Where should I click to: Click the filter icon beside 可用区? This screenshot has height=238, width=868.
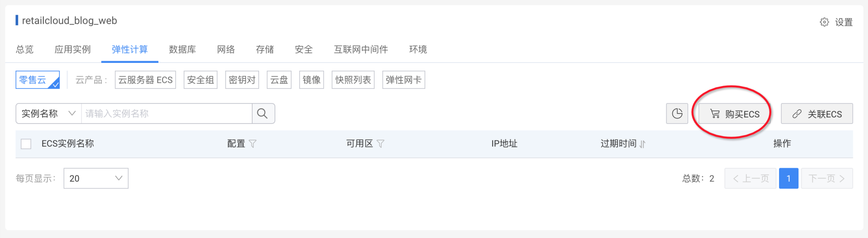point(381,144)
